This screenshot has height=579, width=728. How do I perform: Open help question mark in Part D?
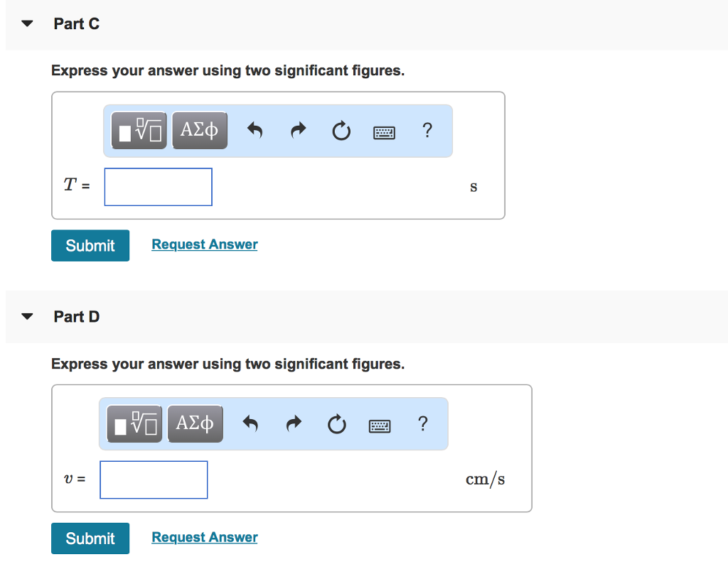tap(422, 423)
